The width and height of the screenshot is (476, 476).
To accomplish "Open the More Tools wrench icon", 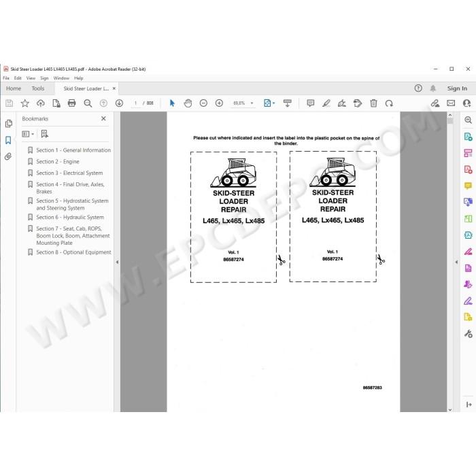I will (x=468, y=334).
